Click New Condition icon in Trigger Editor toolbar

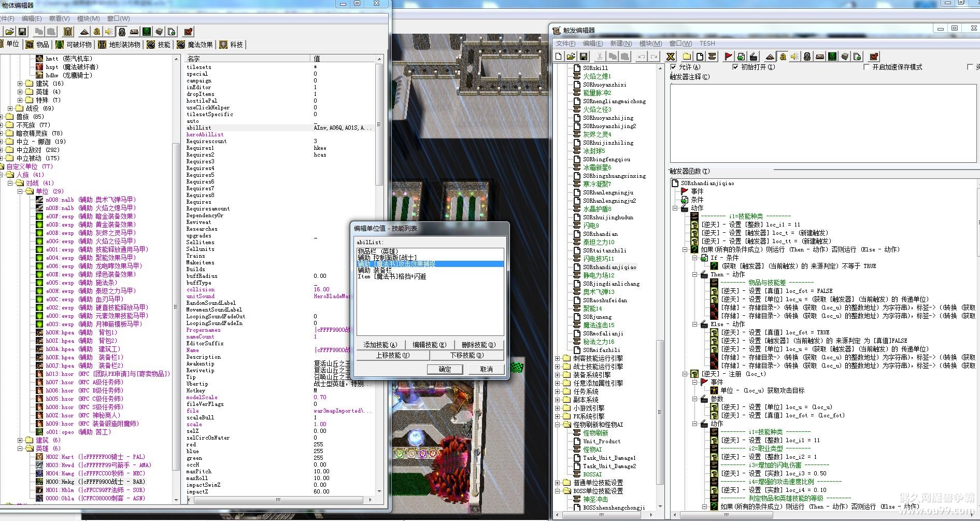(x=741, y=57)
